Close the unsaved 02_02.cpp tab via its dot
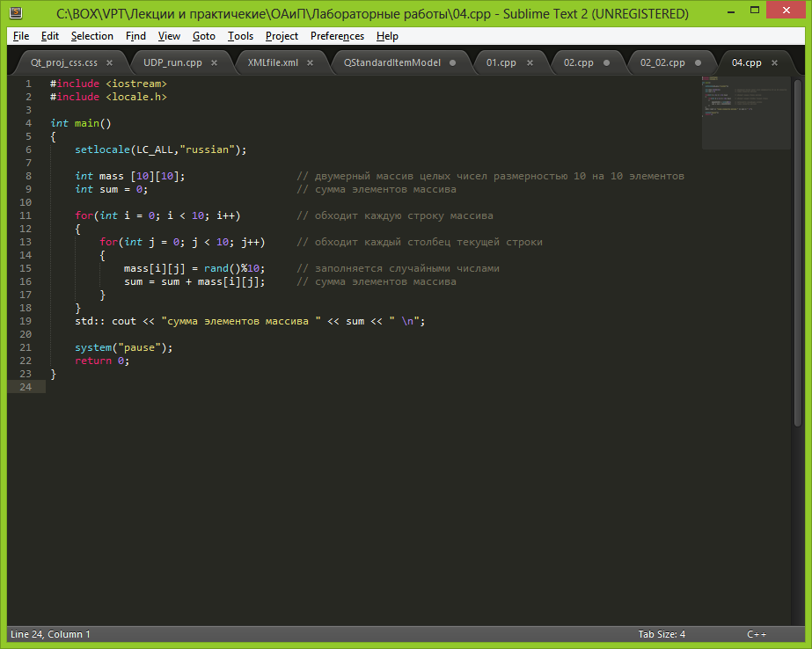The height and width of the screenshot is (649, 812). [698, 62]
